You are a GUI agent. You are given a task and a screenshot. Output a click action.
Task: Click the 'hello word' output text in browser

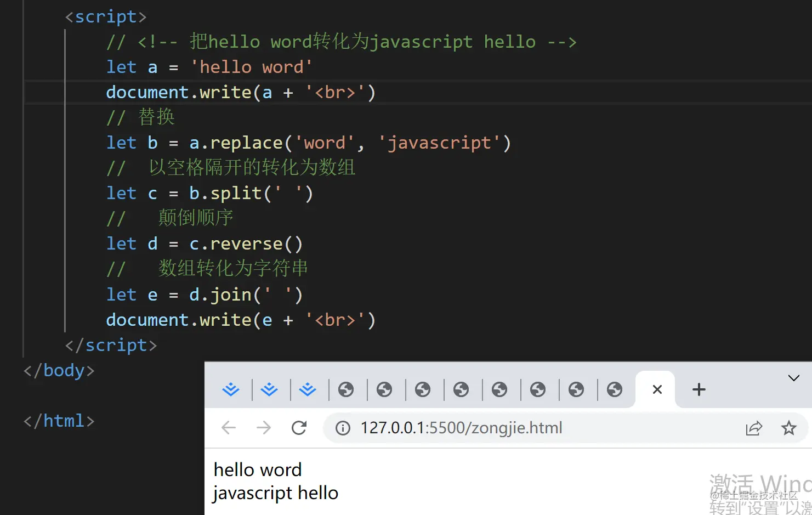click(x=258, y=470)
